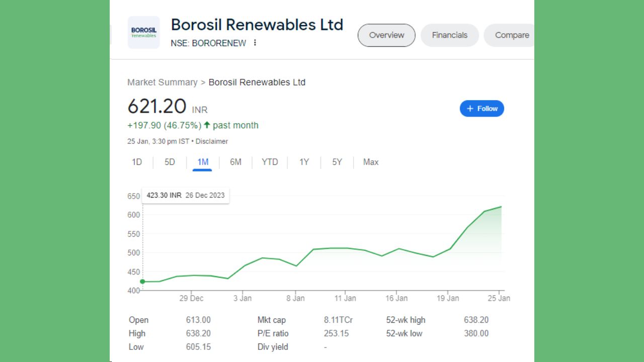Click the 52-wk low value 380.00
This screenshot has height=362, width=644.
pyautogui.click(x=476, y=333)
